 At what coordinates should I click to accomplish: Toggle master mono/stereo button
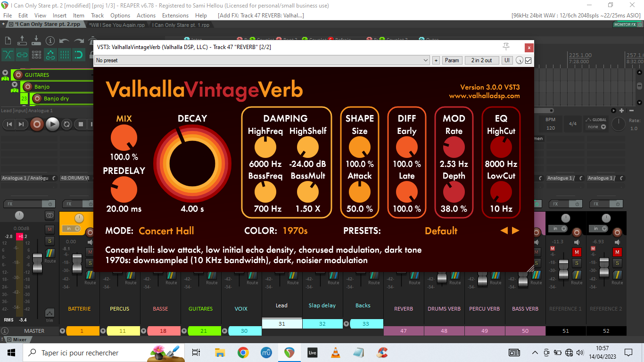point(50,215)
